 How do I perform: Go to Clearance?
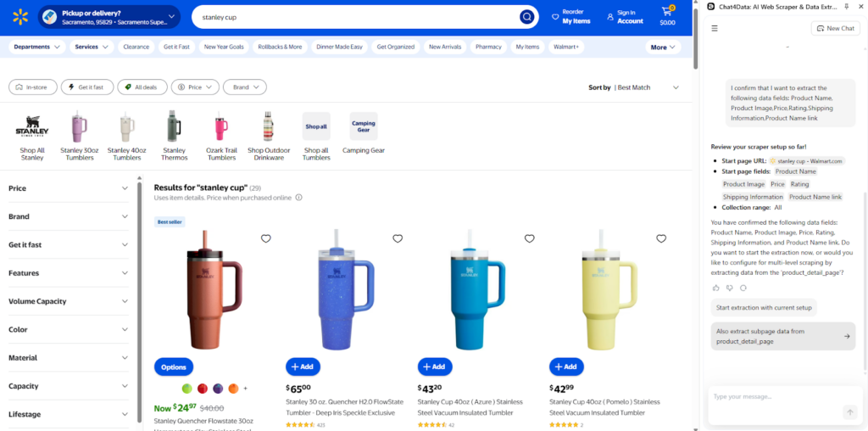[136, 48]
